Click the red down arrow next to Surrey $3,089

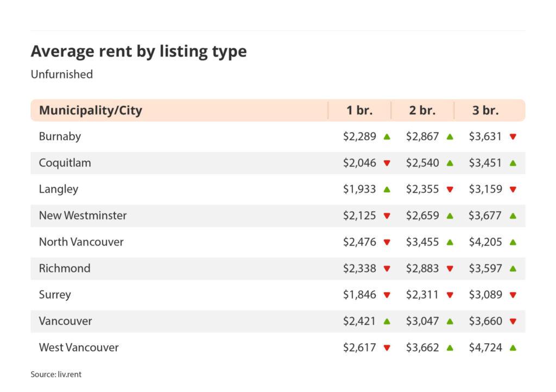click(513, 295)
